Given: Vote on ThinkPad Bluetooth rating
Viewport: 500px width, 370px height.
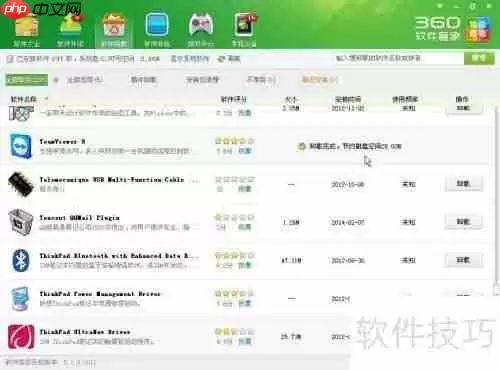Looking at the screenshot, I should [245, 265].
